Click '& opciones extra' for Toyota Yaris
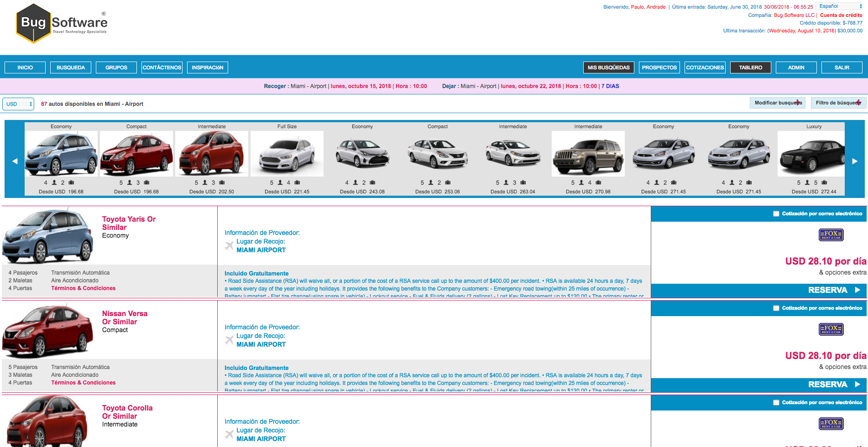The height and width of the screenshot is (447, 868). pyautogui.click(x=842, y=272)
